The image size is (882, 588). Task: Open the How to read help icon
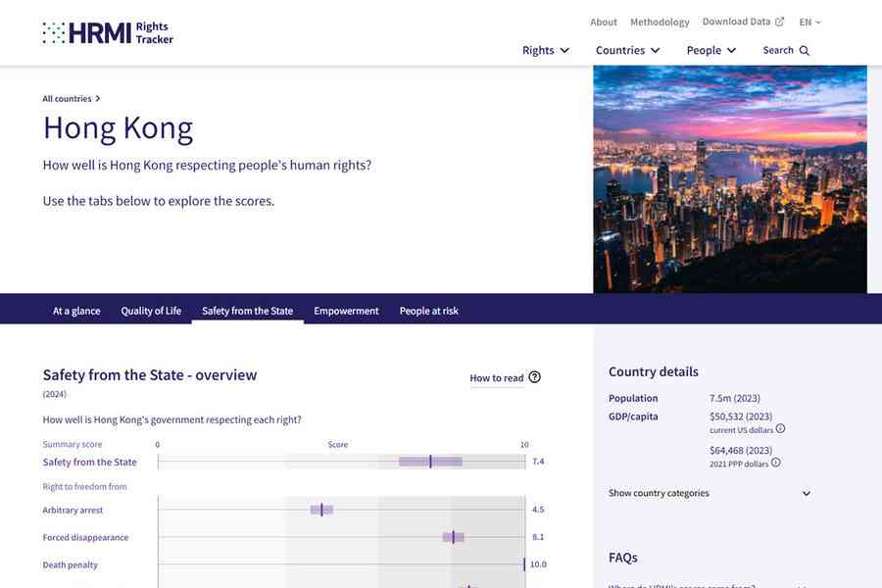534,377
